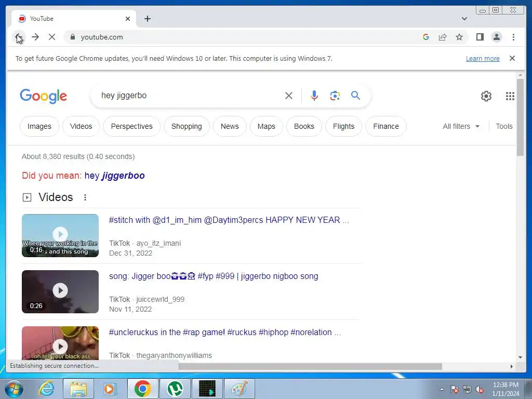The image size is (532, 399).
Task: Switch to Books results filter
Action: click(304, 126)
